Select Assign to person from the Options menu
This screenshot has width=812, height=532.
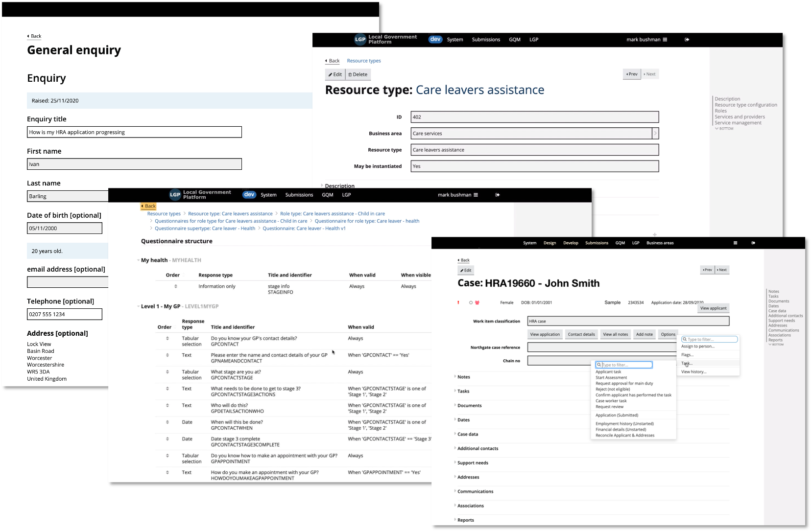click(697, 346)
